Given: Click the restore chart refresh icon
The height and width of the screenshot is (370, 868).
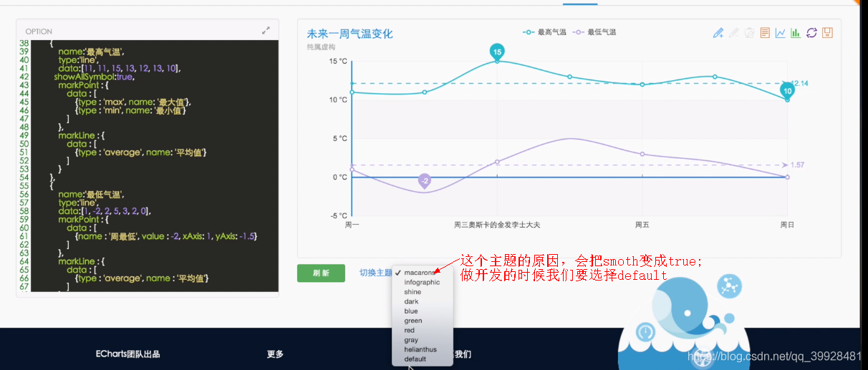Looking at the screenshot, I should (x=811, y=33).
